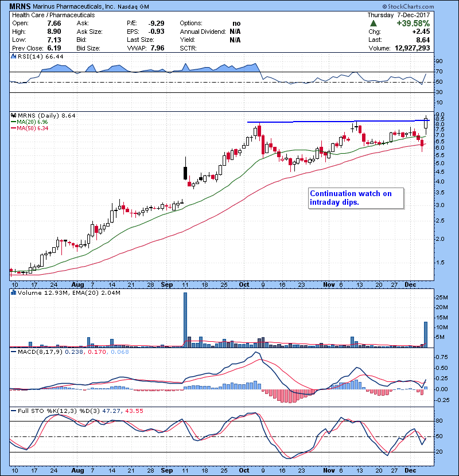Click the MACD(8,17,9) indicator label
This screenshot has width=459, height=476.
(x=40, y=352)
